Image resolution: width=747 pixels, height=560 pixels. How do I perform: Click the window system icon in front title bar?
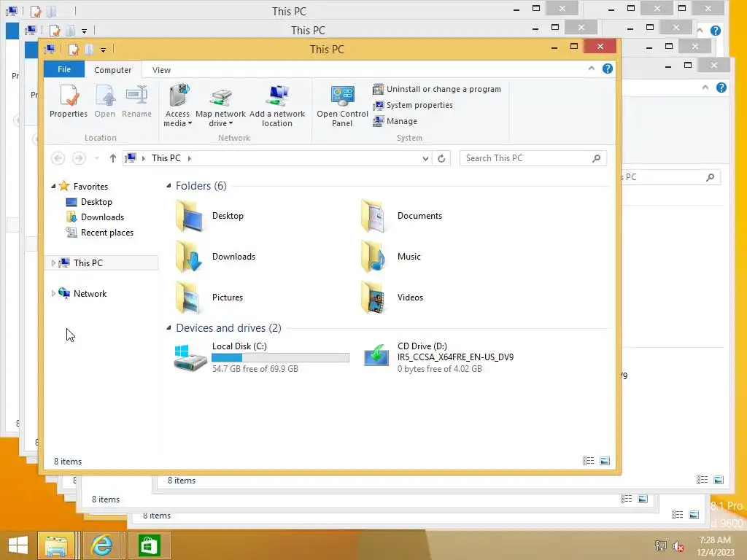pos(50,49)
